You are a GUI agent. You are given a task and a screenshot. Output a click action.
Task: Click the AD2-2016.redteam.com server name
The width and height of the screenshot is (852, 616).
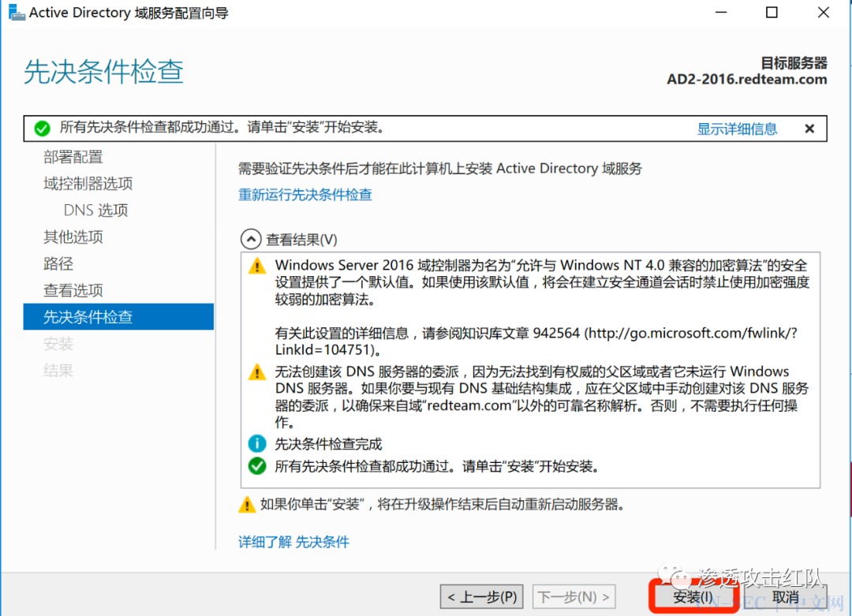pos(746,80)
